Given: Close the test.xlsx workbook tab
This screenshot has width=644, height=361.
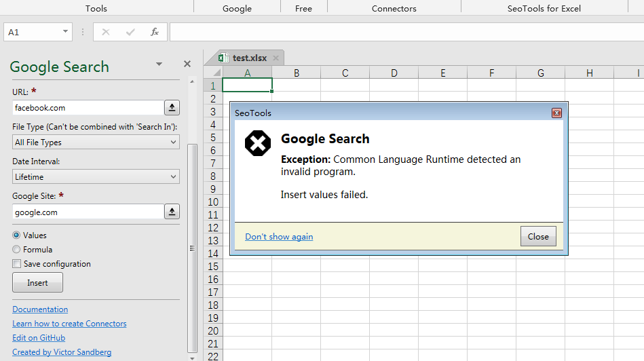Looking at the screenshot, I should [276, 58].
